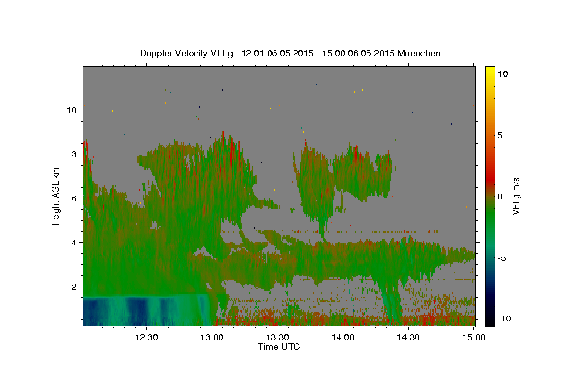Click the colorbar tick label 5

click(x=500, y=135)
